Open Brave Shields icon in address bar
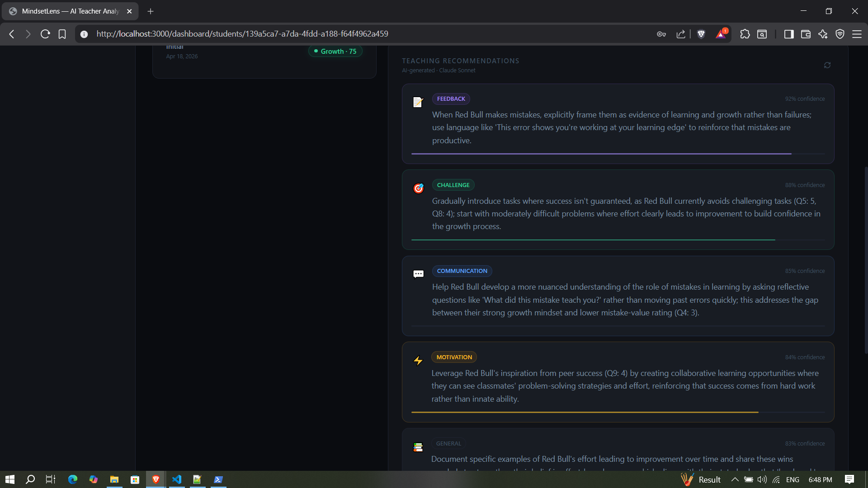Screen dimensions: 868x488 point(701,34)
